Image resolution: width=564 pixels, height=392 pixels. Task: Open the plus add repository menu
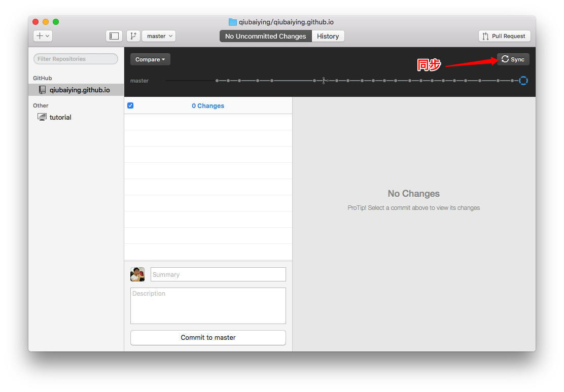[x=43, y=36]
